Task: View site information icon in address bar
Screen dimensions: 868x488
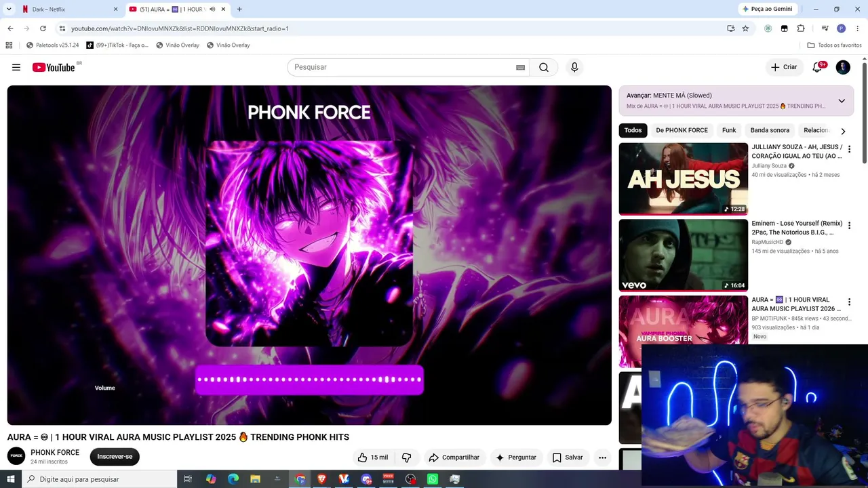Action: coord(62,28)
